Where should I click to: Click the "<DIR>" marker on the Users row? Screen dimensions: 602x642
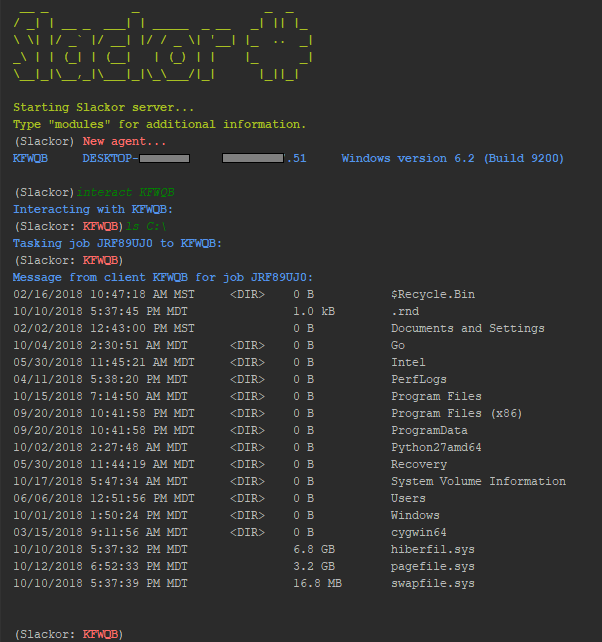coord(247,498)
